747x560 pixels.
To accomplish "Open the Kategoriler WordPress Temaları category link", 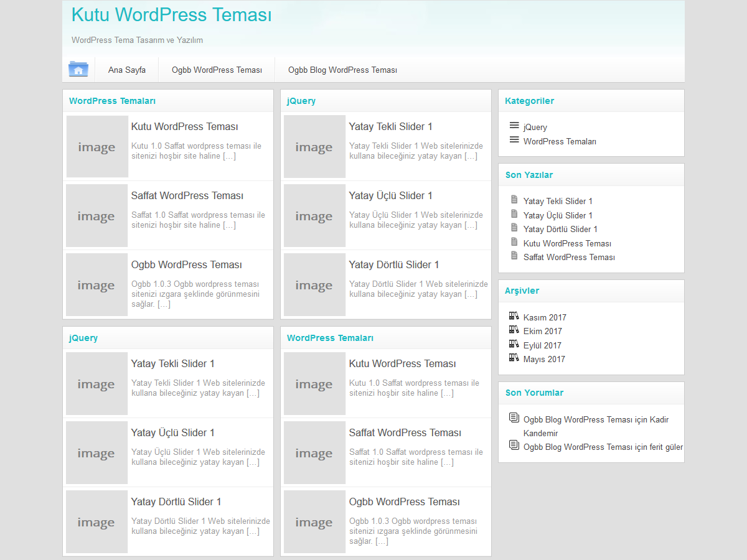I will pos(560,142).
